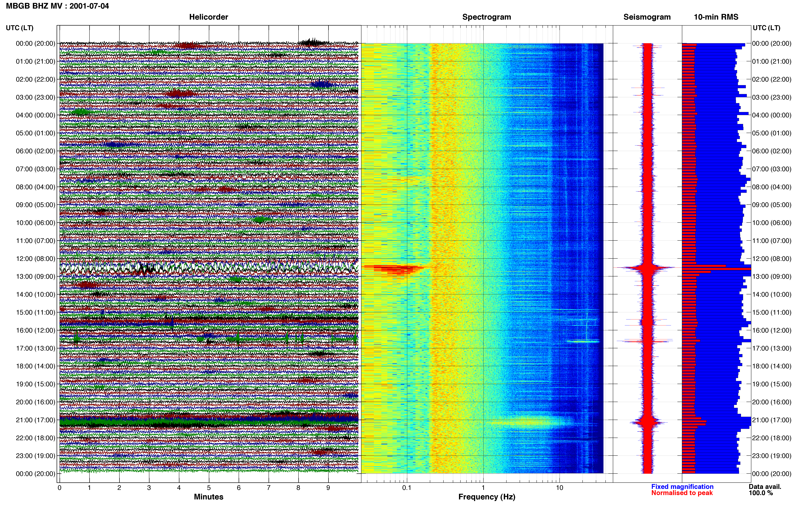Click left time label '02:00 (22:00)'

tap(35, 79)
